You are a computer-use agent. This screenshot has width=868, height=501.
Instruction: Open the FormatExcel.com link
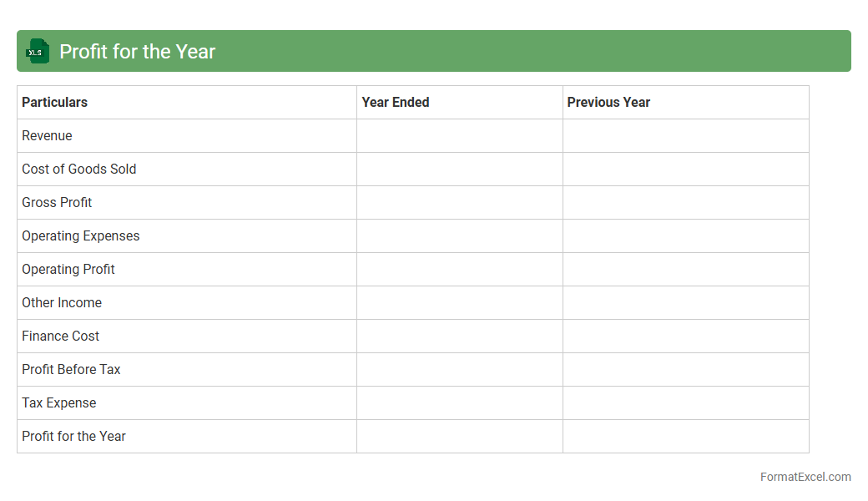[x=805, y=477]
